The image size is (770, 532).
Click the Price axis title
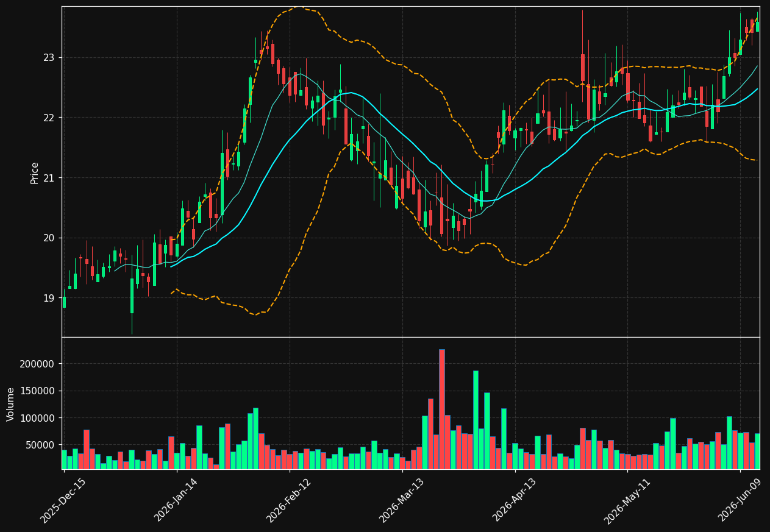(x=35, y=172)
